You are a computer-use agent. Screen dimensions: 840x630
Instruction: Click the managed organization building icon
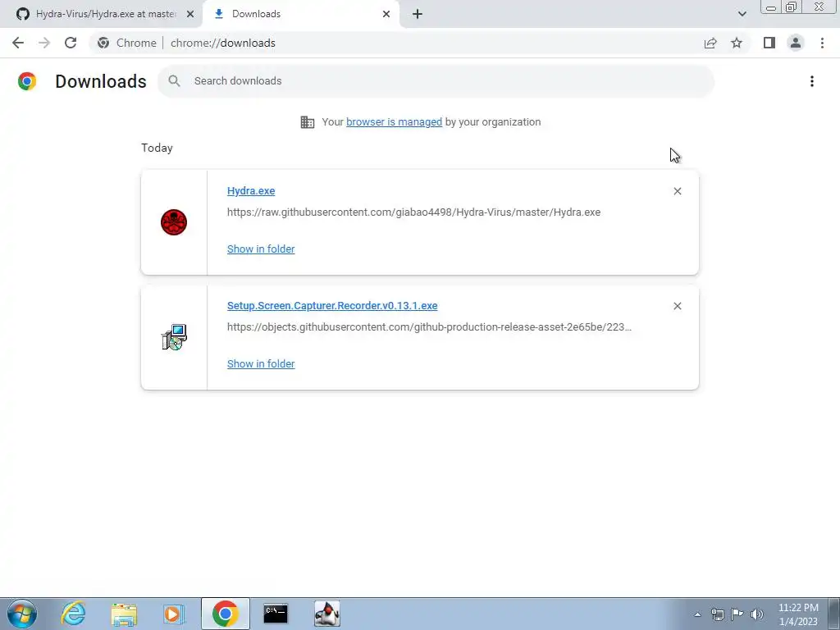[308, 122]
